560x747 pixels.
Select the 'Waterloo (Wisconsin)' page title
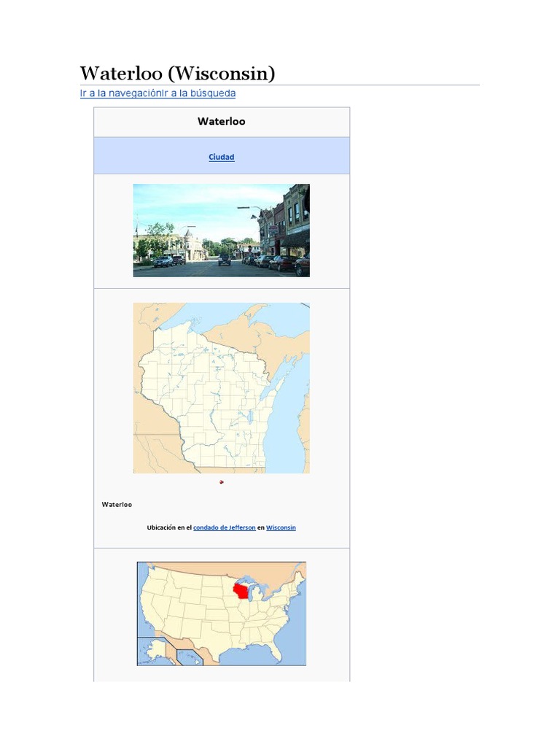coord(178,74)
